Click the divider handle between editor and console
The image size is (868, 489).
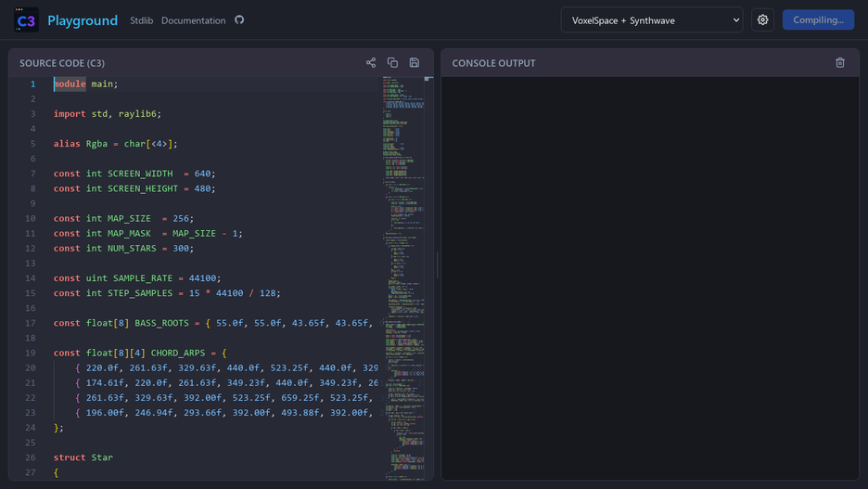pos(438,264)
